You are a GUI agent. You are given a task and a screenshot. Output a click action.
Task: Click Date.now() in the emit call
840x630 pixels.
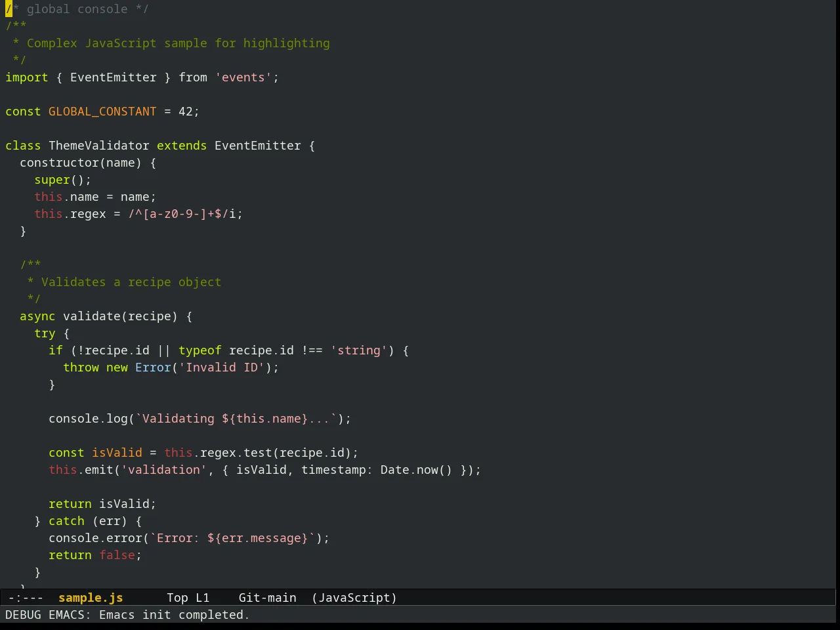click(417, 470)
